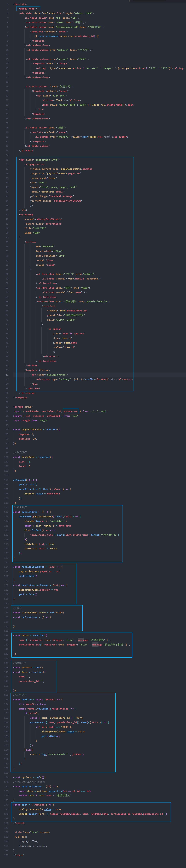
Task: Click menuSelectList().then line
Action: pos(45,489)
